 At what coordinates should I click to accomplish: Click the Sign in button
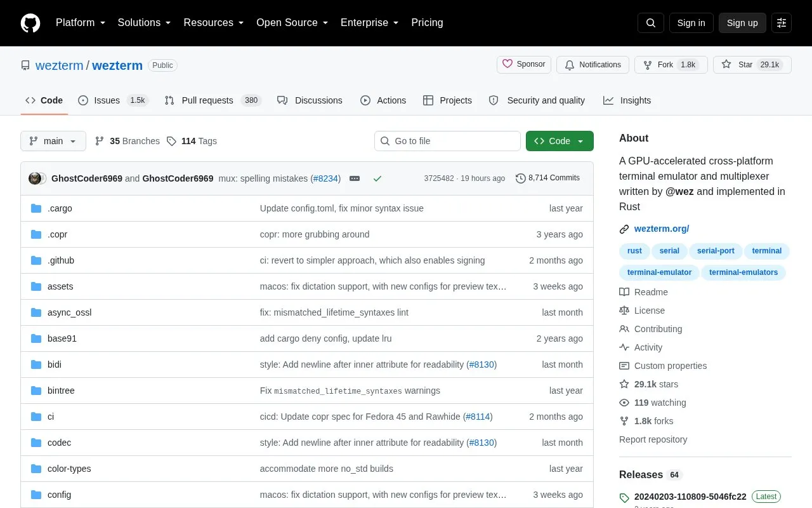point(691,23)
